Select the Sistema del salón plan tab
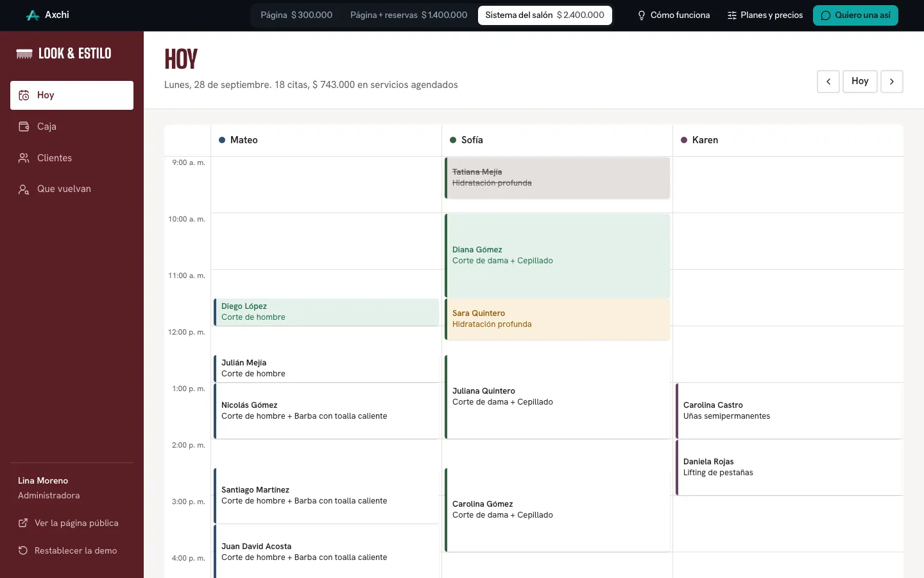The height and width of the screenshot is (578, 924). point(545,15)
